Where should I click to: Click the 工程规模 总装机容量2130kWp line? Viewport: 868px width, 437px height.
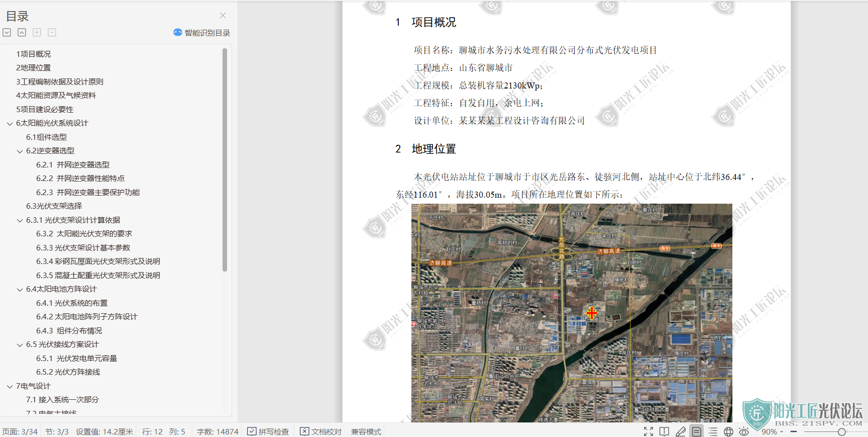478,85
